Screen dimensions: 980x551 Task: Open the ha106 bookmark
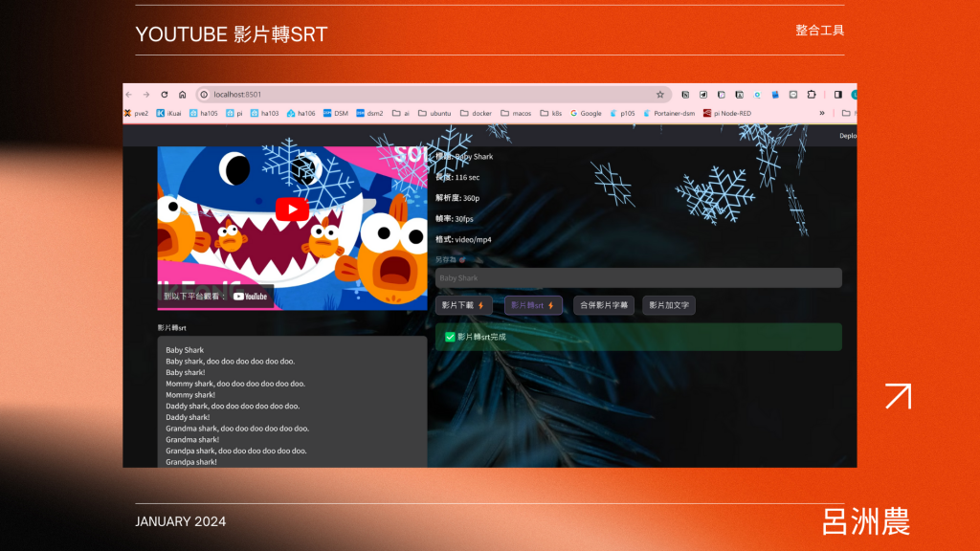click(301, 113)
